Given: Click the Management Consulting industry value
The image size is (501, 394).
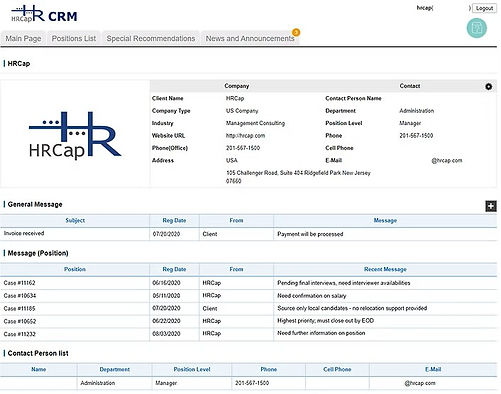Looking at the screenshot, I should (x=255, y=123).
